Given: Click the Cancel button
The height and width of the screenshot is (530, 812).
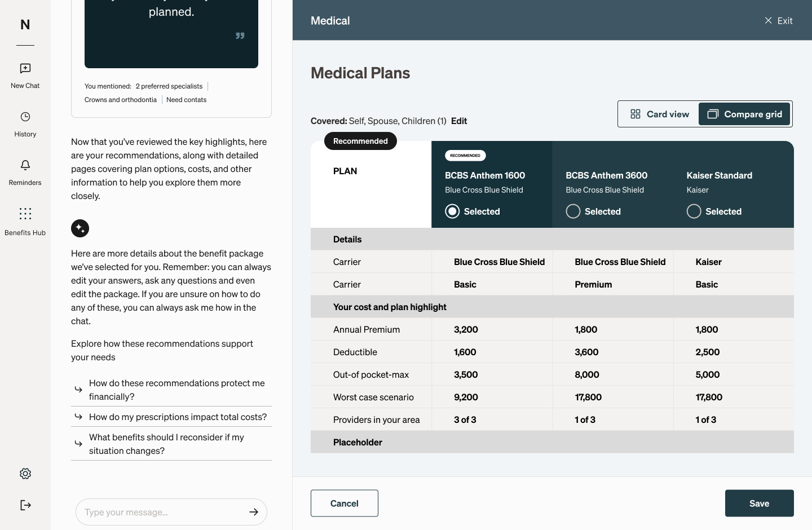Looking at the screenshot, I should (x=345, y=503).
